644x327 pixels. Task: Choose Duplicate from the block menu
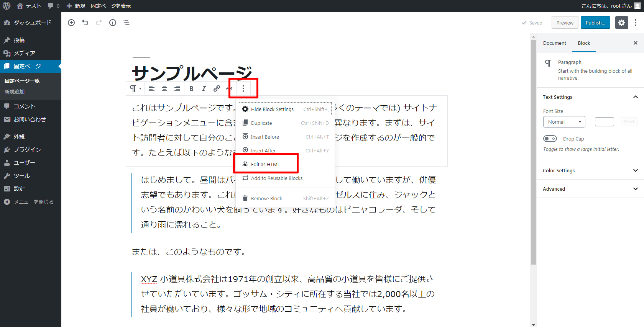click(261, 123)
